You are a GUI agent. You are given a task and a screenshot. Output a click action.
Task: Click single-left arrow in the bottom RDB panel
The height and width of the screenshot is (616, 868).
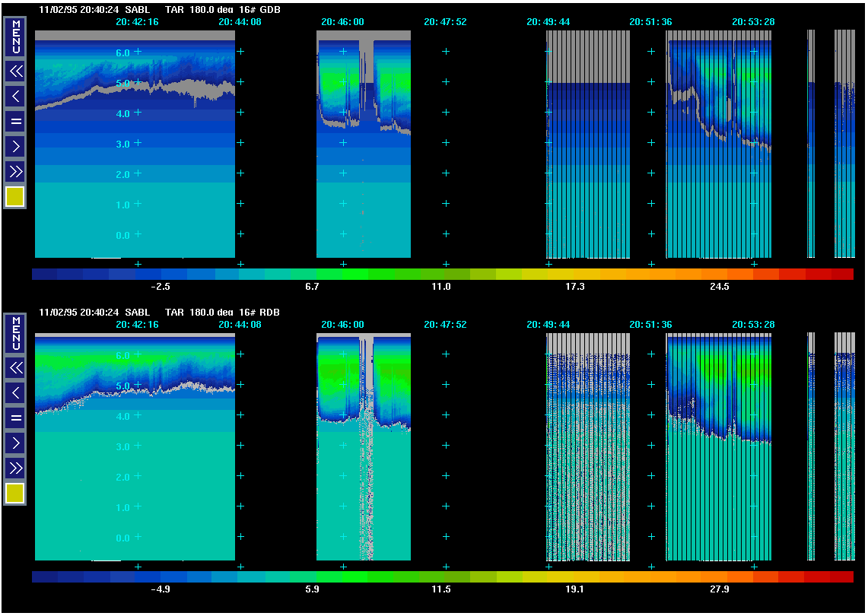point(15,392)
